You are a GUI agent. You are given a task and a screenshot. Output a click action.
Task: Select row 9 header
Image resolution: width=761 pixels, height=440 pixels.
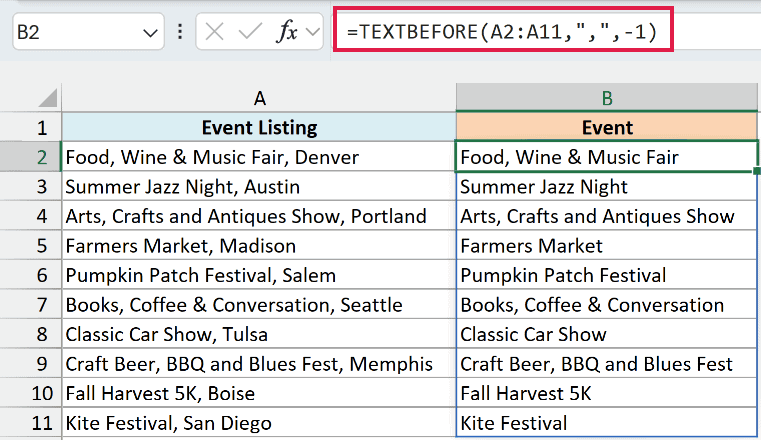[31, 364]
